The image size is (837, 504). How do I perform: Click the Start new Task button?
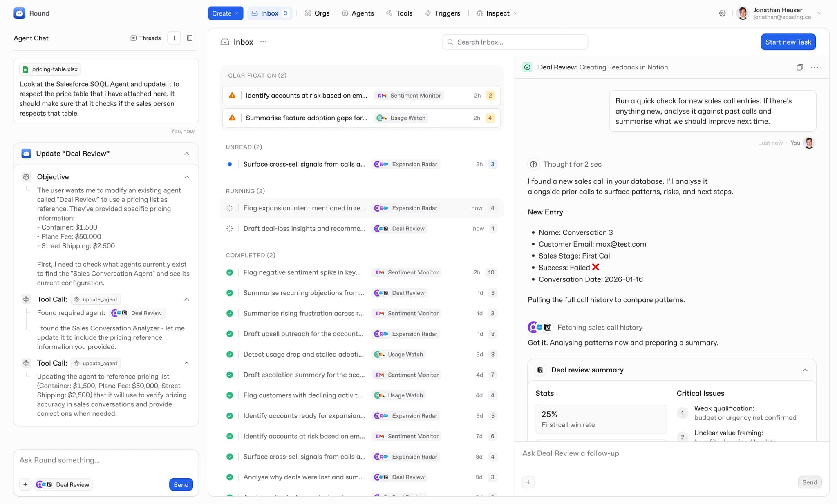(788, 42)
